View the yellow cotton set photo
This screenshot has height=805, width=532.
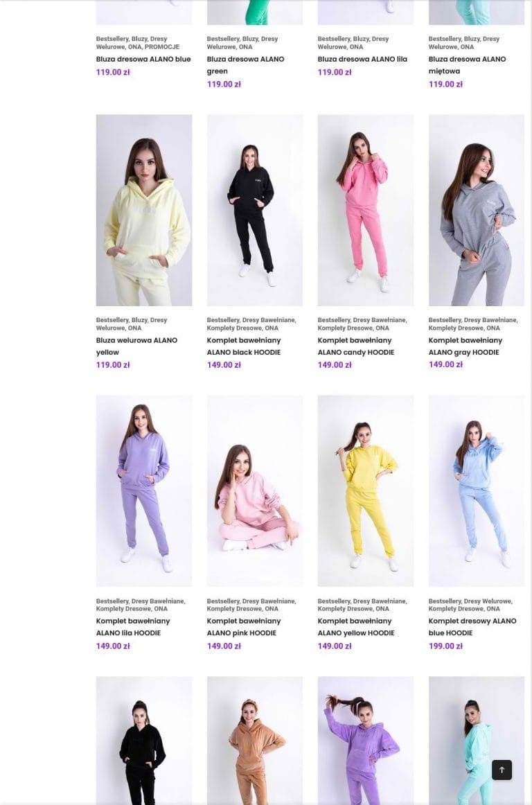coord(366,490)
